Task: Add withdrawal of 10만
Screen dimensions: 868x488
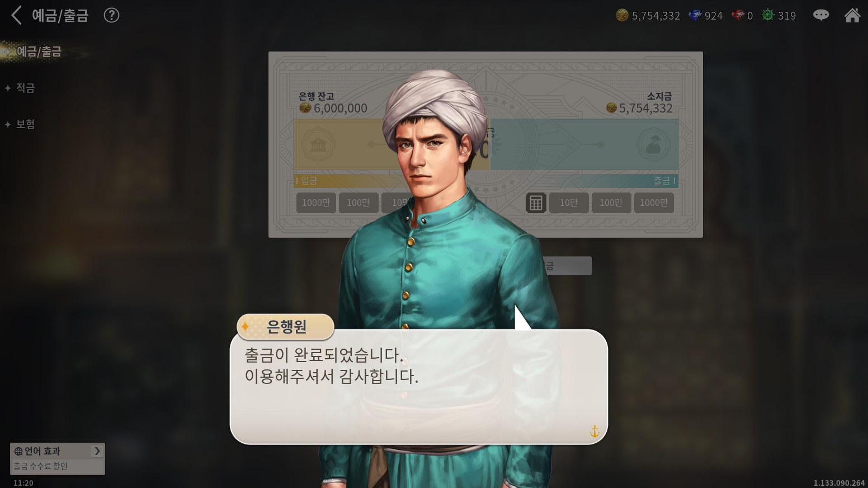Action: (x=569, y=203)
